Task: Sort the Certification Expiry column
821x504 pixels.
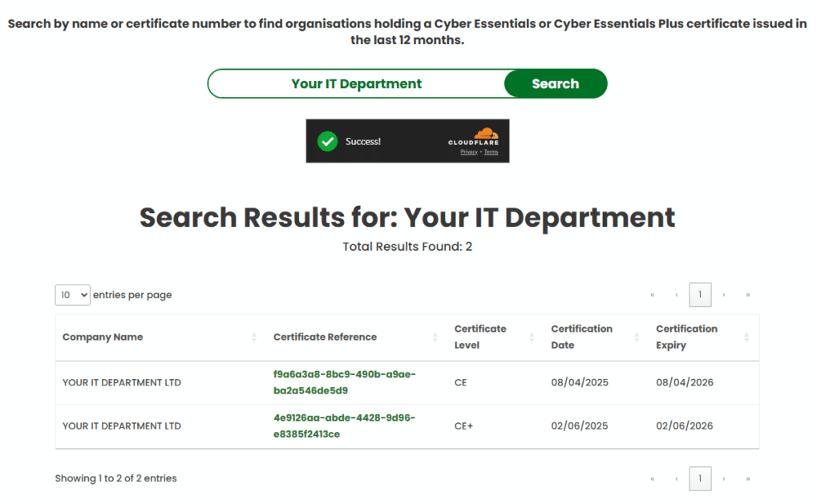Action: (746, 337)
